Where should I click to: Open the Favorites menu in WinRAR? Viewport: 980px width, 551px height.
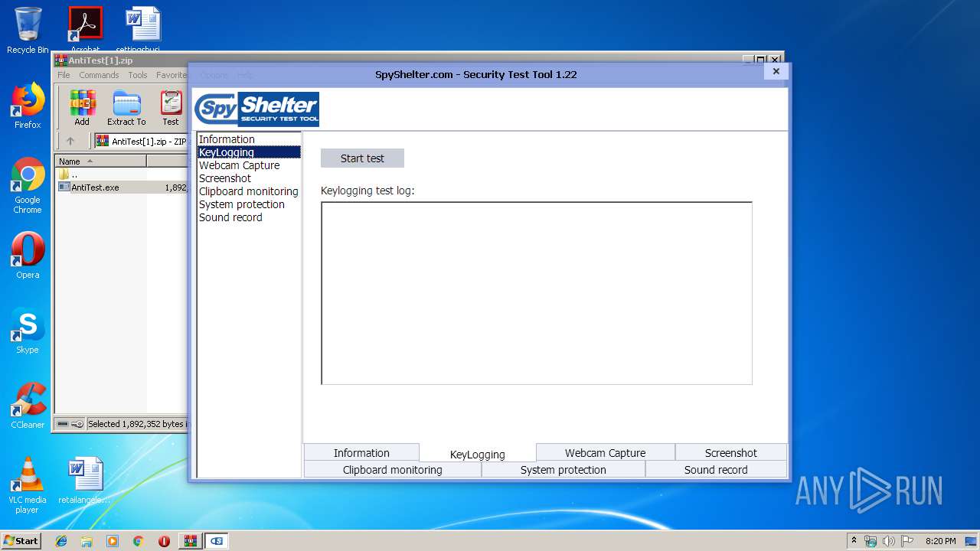point(171,75)
